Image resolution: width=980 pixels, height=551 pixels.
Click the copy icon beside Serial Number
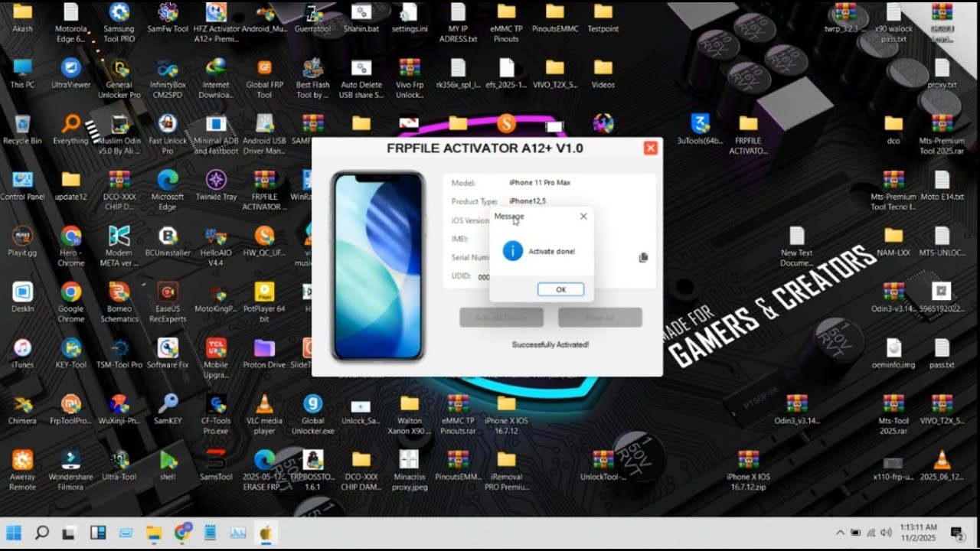tap(643, 258)
